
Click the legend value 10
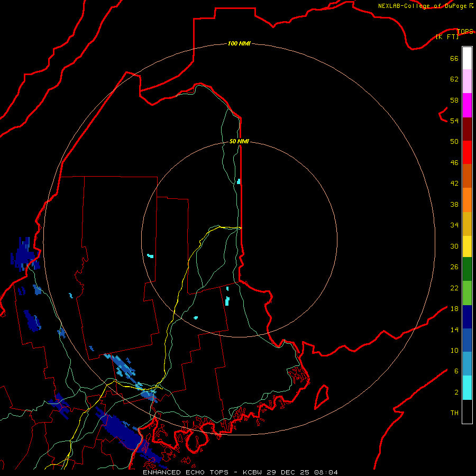click(x=454, y=350)
